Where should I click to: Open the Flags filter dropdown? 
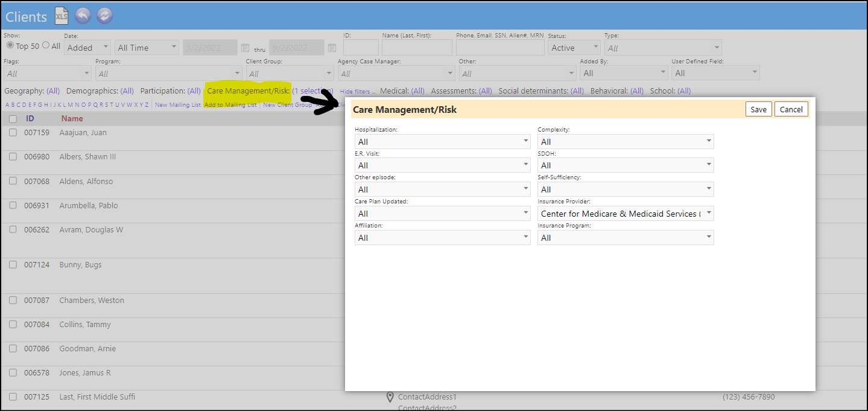click(48, 74)
